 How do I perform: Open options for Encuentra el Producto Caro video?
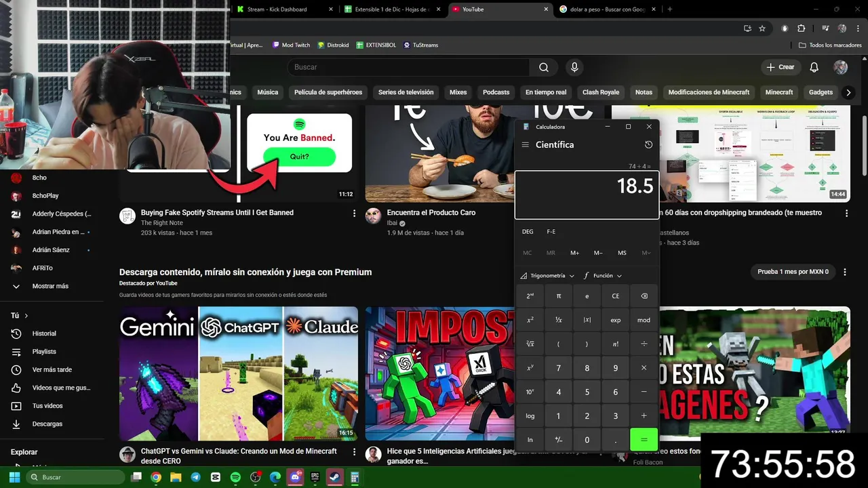(600, 213)
